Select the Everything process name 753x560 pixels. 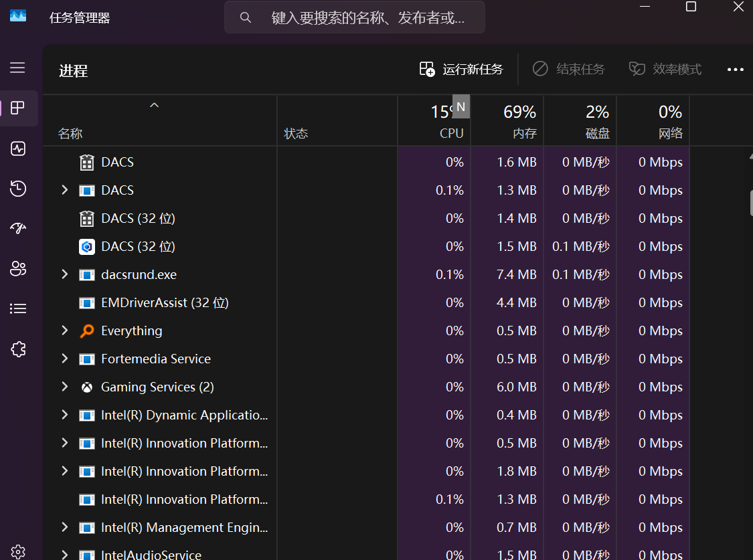pyautogui.click(x=132, y=331)
